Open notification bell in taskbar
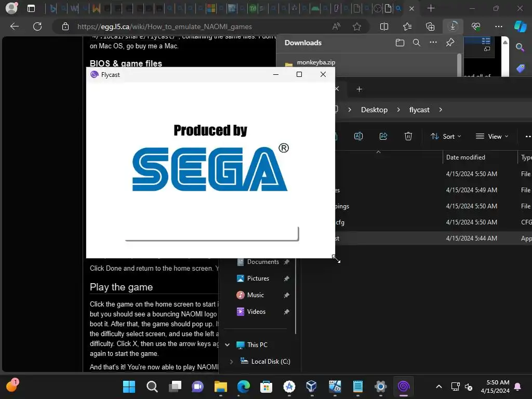Image resolution: width=532 pixels, height=399 pixels. click(x=518, y=387)
